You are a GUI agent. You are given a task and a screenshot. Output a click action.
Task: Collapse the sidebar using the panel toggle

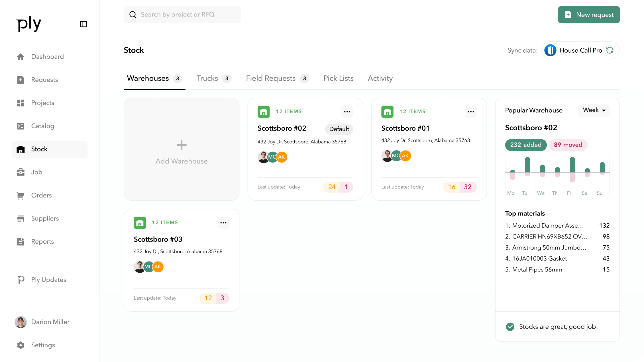83,24
